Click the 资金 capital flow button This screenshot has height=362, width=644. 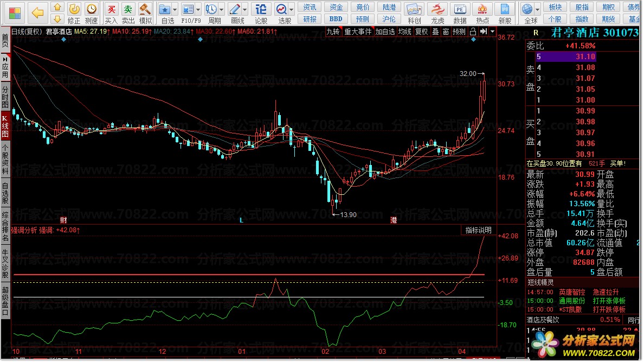click(336, 7)
